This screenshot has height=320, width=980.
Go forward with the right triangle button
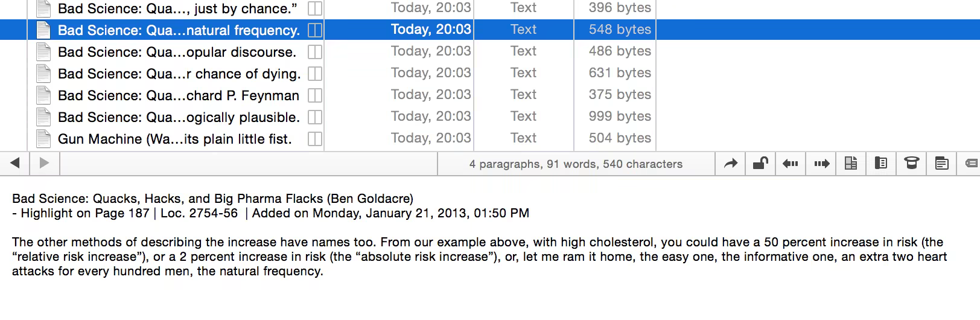(44, 163)
